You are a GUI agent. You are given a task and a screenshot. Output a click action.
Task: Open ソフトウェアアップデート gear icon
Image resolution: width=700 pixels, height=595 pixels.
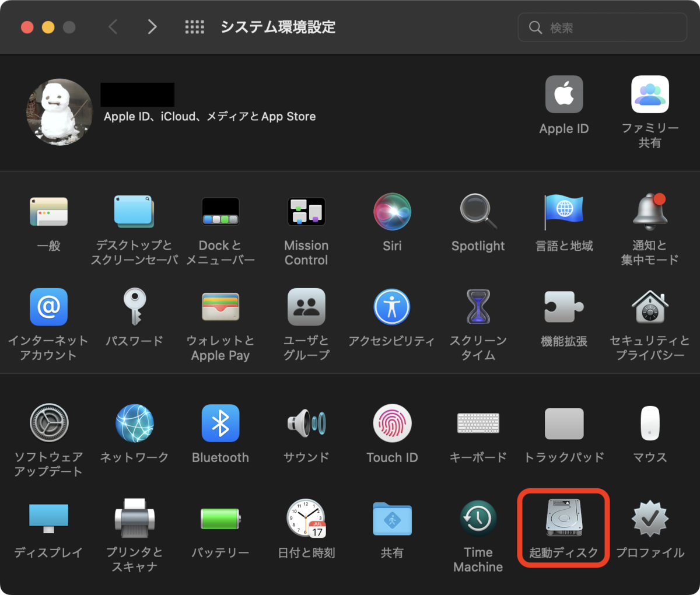tap(48, 423)
